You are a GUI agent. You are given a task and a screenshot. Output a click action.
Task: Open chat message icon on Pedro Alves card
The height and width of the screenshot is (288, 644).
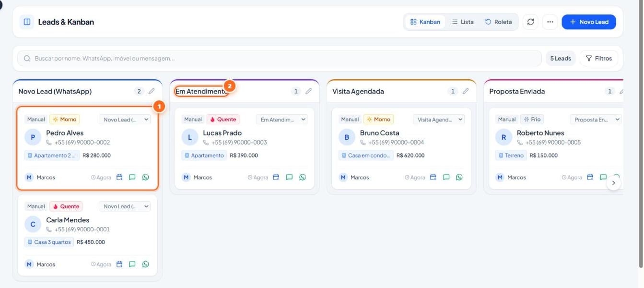pyautogui.click(x=132, y=177)
